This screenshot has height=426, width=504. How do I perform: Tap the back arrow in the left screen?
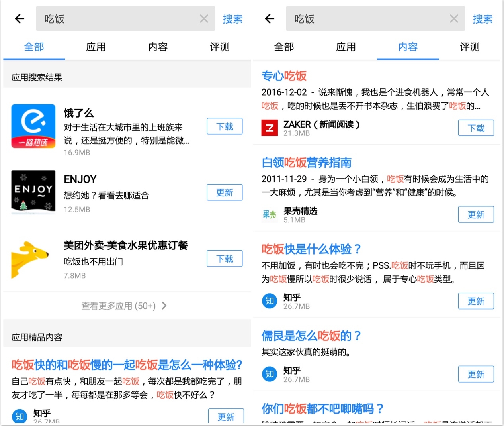(x=20, y=18)
